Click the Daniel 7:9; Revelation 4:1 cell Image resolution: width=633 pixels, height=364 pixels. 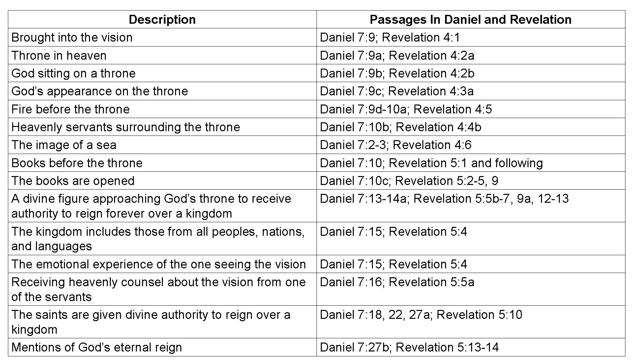click(x=390, y=38)
